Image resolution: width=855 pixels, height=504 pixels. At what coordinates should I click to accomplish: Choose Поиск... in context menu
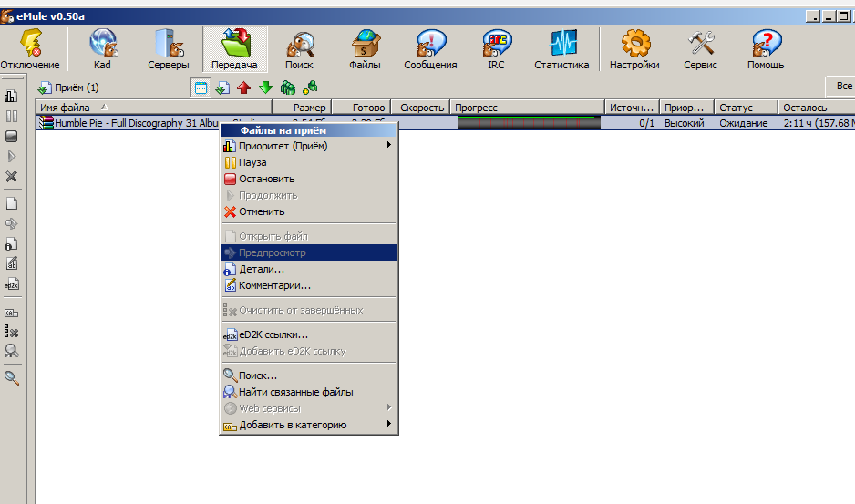[309, 375]
